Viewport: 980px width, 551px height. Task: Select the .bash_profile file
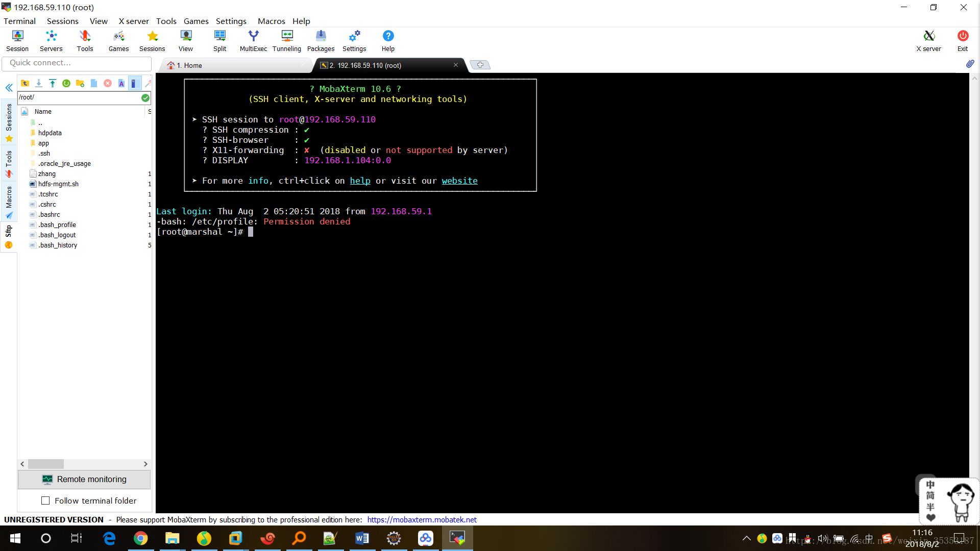[x=57, y=224]
